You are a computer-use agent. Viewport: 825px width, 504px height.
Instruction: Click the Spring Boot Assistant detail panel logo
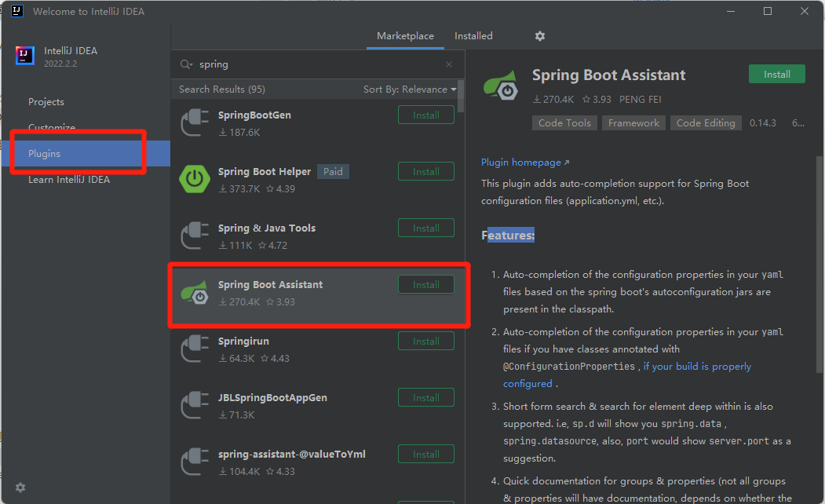coord(500,86)
